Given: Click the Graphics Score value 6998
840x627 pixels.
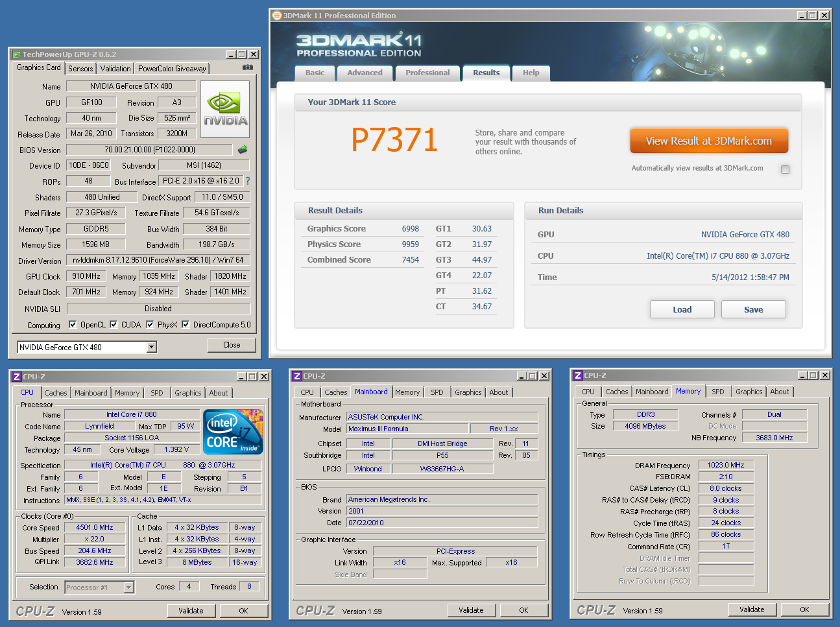Looking at the screenshot, I should (411, 229).
